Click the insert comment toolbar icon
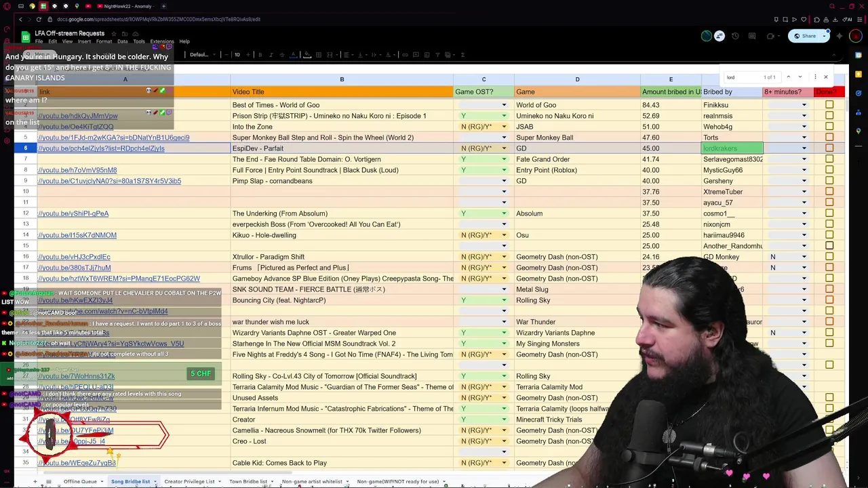Screen dimensions: 868x488 pos(416,55)
